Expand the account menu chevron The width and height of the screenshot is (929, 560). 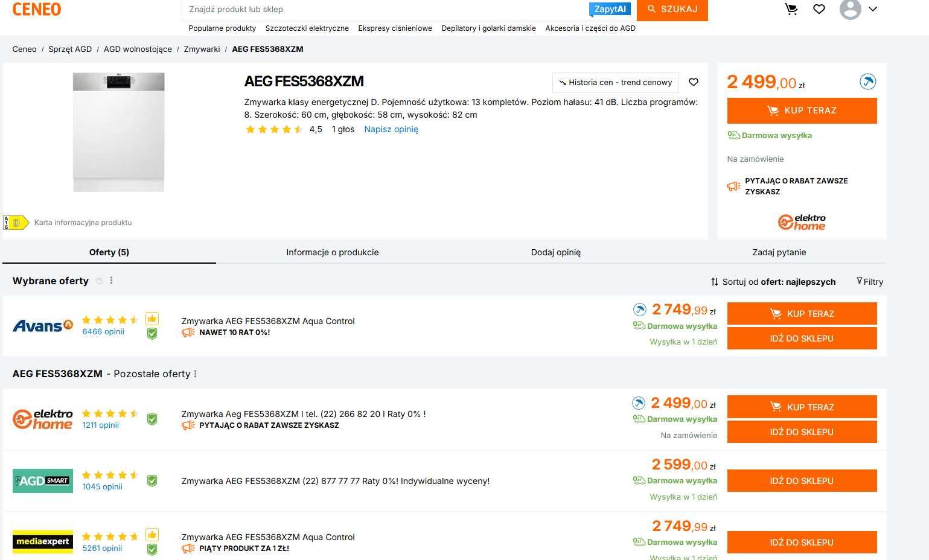873,9
